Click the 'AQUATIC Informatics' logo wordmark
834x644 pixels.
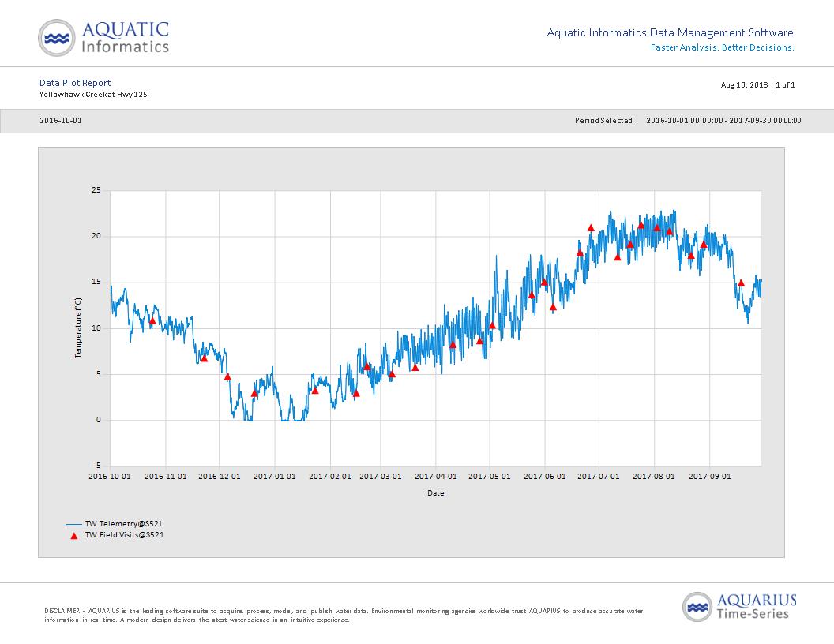click(x=125, y=37)
